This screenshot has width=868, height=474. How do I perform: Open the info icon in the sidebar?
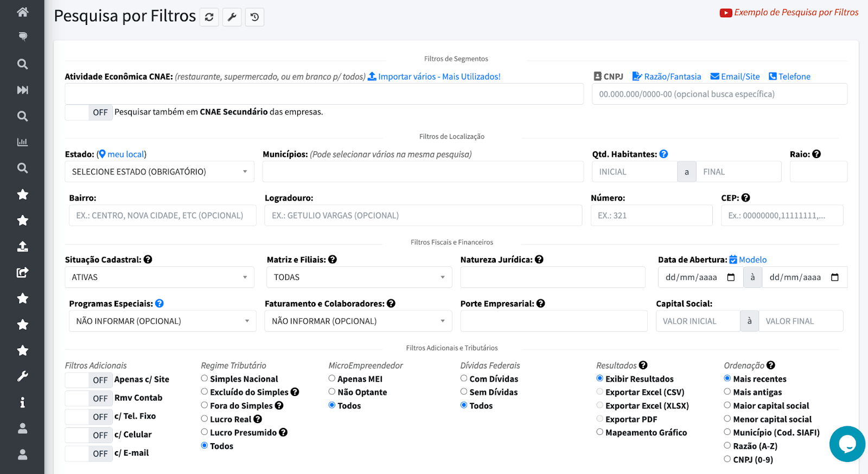[22, 402]
